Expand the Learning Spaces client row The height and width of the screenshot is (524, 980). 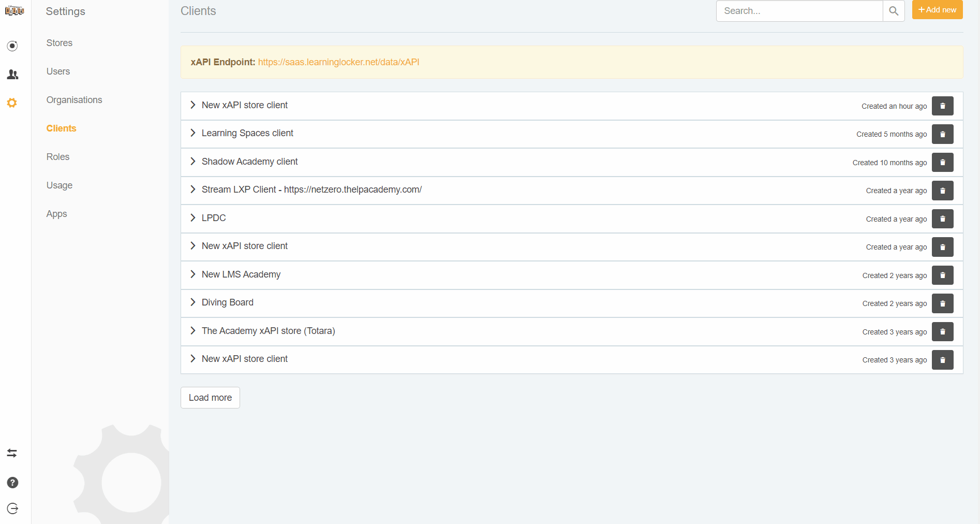pos(193,133)
